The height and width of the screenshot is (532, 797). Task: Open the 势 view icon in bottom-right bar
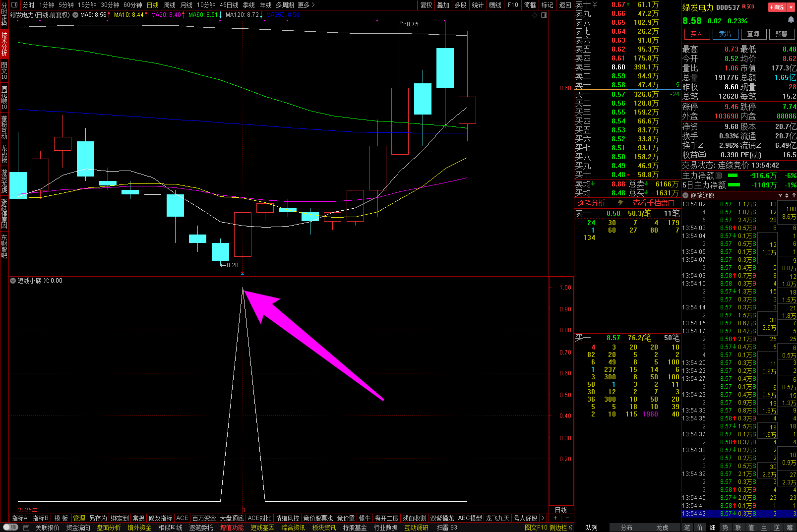725,528
